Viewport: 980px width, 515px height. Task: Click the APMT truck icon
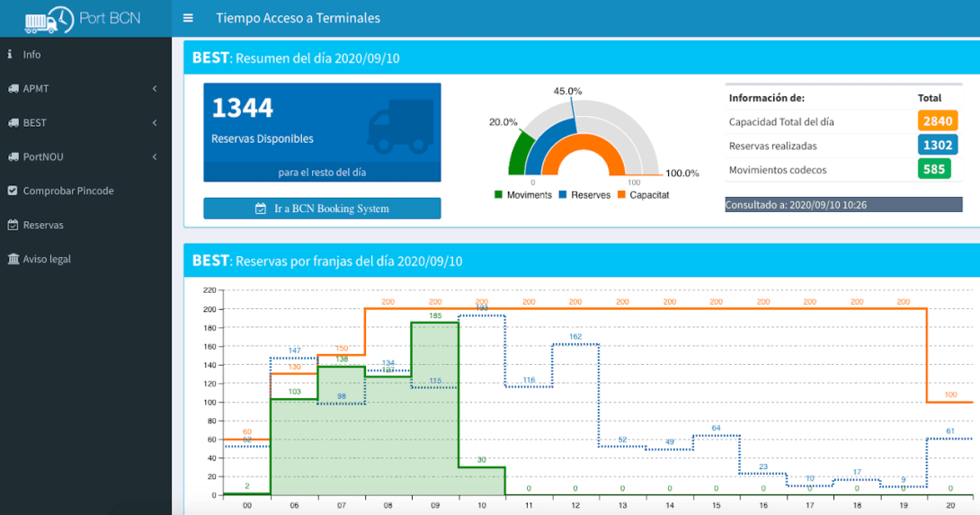point(13,89)
